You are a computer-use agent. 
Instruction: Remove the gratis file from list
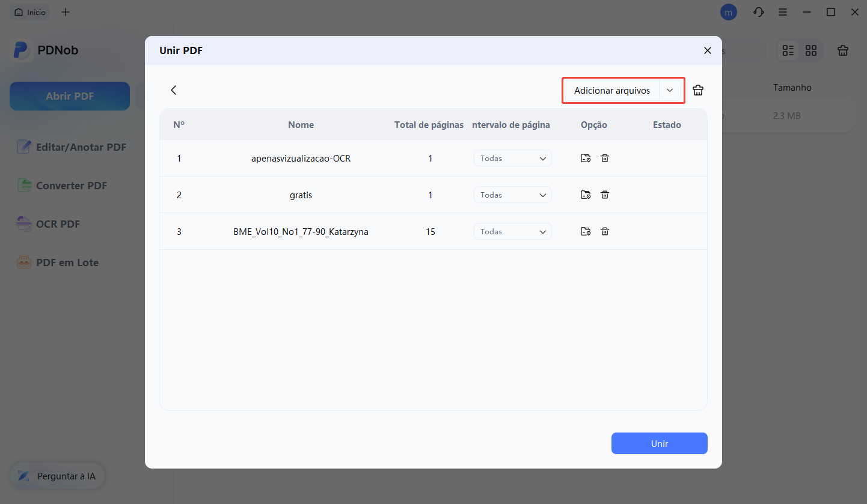(605, 195)
